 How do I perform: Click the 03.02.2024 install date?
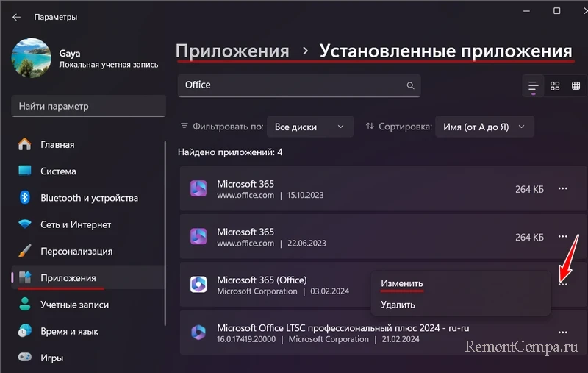point(329,291)
